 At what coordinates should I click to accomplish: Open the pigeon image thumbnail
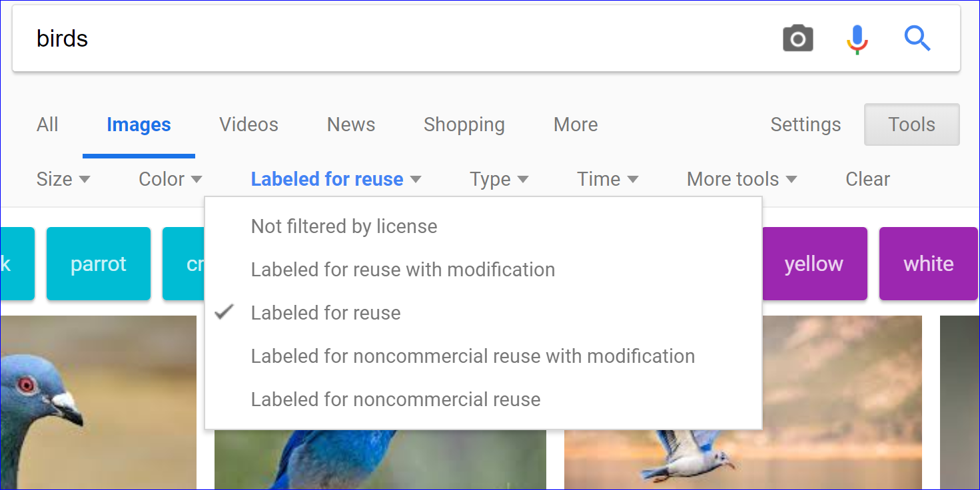tap(98, 402)
